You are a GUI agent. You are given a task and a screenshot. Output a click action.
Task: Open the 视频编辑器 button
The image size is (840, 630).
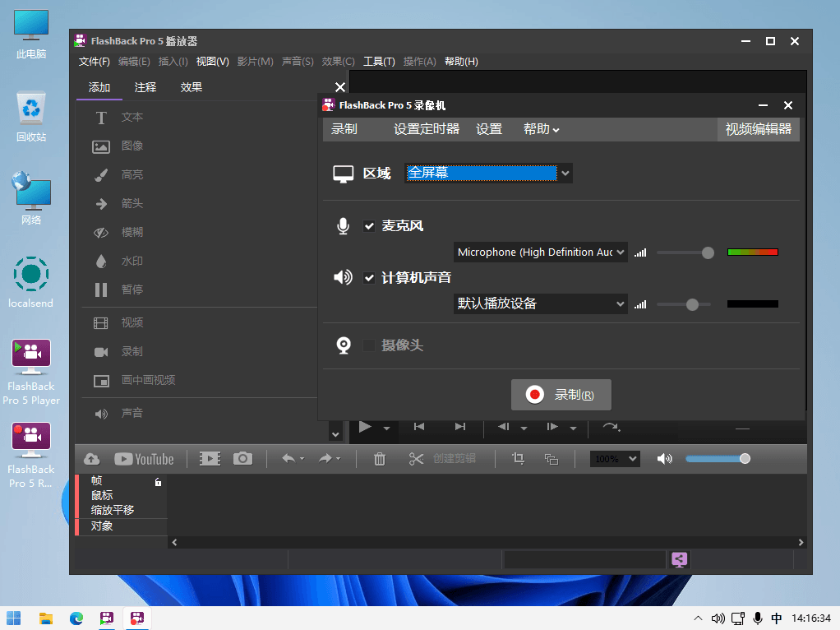(x=758, y=129)
